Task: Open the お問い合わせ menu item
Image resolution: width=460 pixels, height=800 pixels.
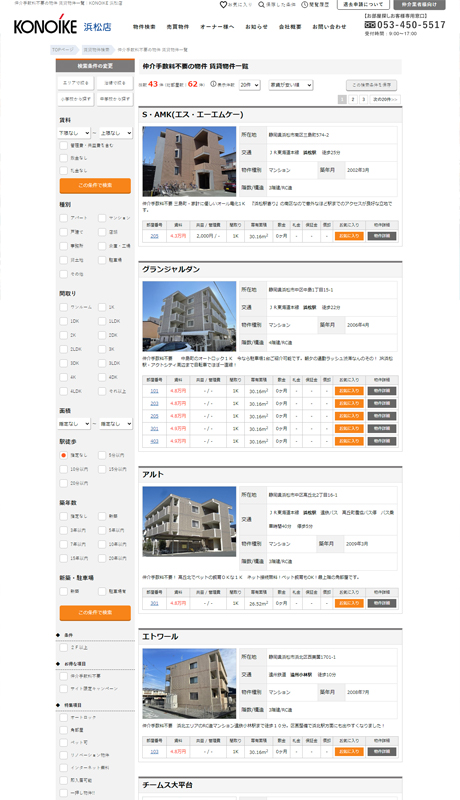Action: pyautogui.click(x=329, y=27)
